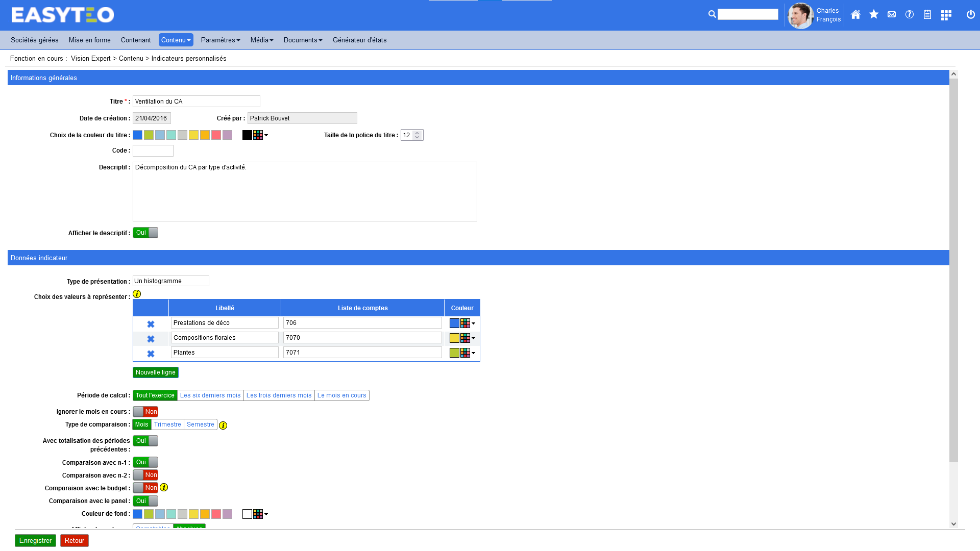Open the mail envelope icon
Viewport: 980px width, 551px height.
(892, 15)
